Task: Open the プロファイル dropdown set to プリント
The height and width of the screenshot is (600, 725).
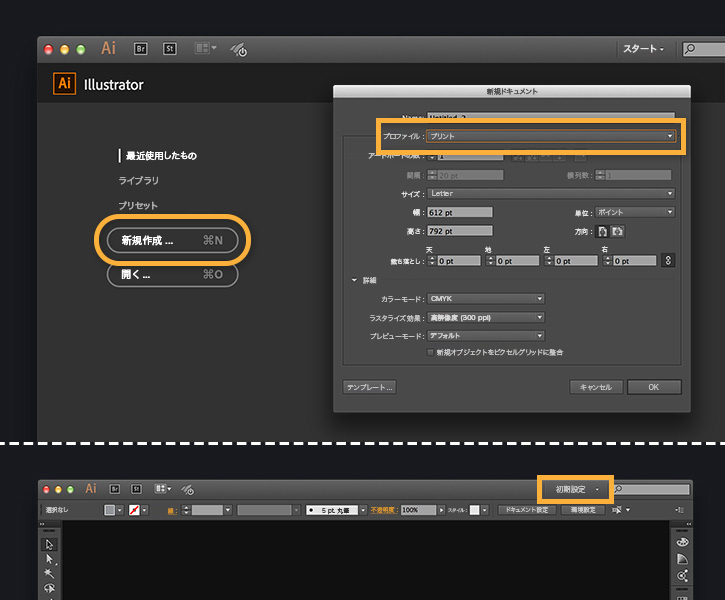Action: point(551,136)
